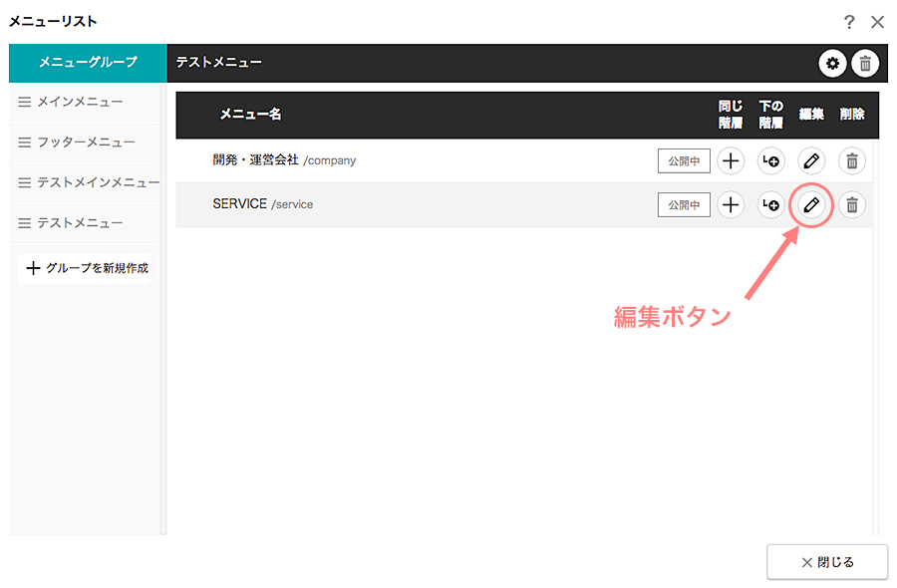Select メインメニュー group
Viewport: 897px width, 588px height.
pos(85,103)
